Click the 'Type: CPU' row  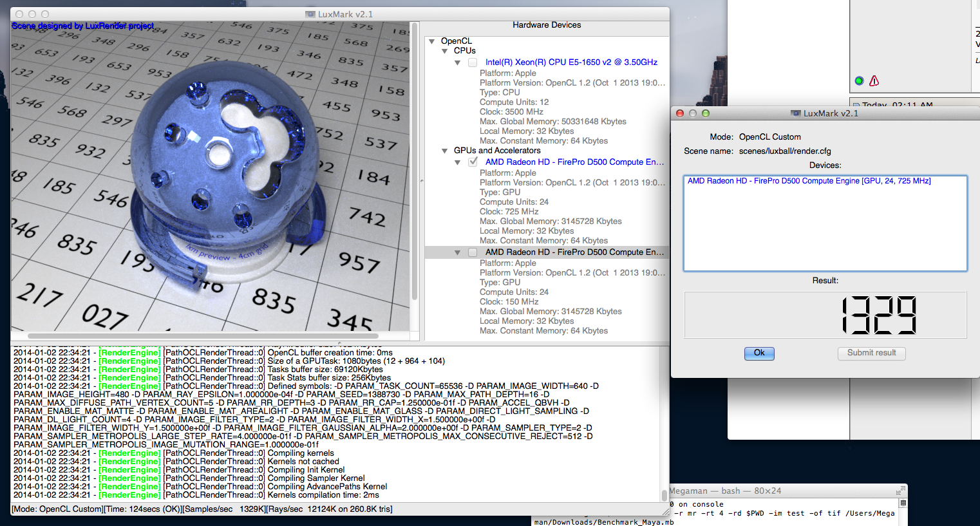click(500, 93)
